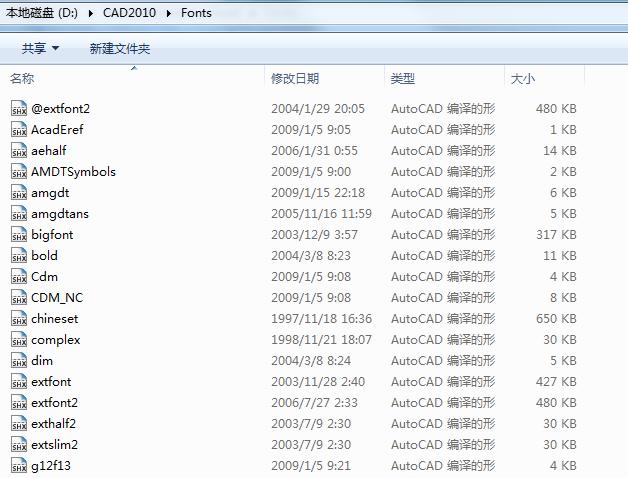Click the SHX icon of extfont2 (2006)
The image size is (628, 478).
19,403
